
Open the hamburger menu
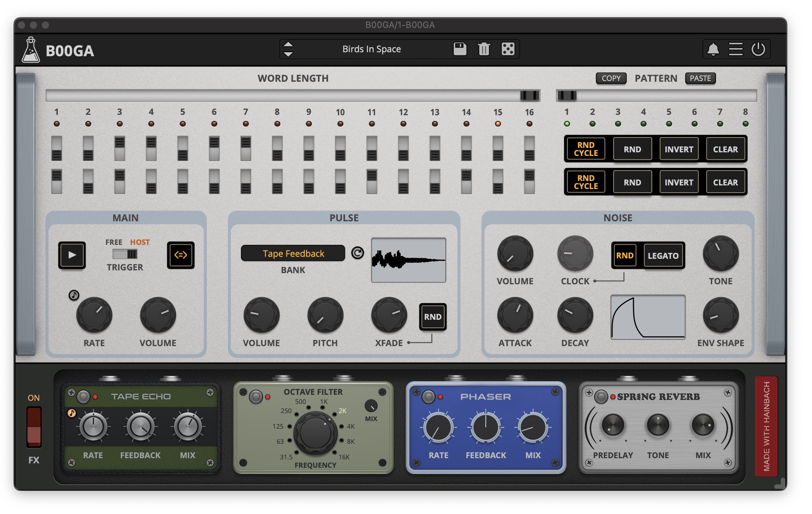click(736, 49)
